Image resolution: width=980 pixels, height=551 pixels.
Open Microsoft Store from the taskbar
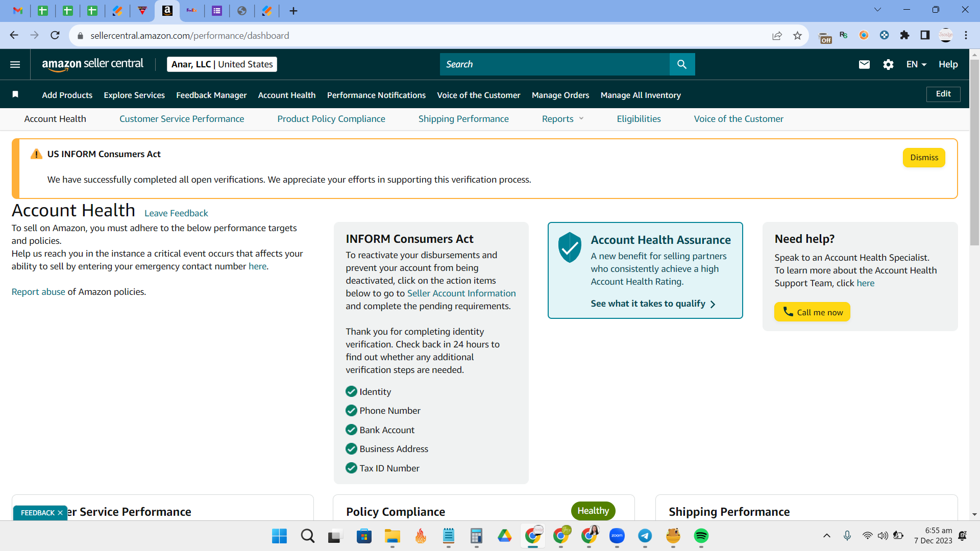point(364,536)
